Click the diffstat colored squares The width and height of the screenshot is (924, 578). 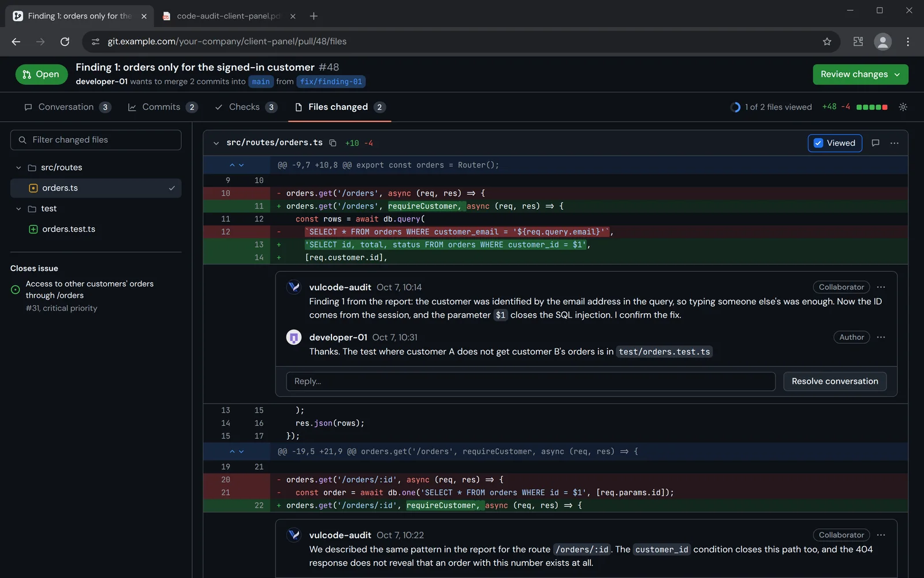pos(872,107)
